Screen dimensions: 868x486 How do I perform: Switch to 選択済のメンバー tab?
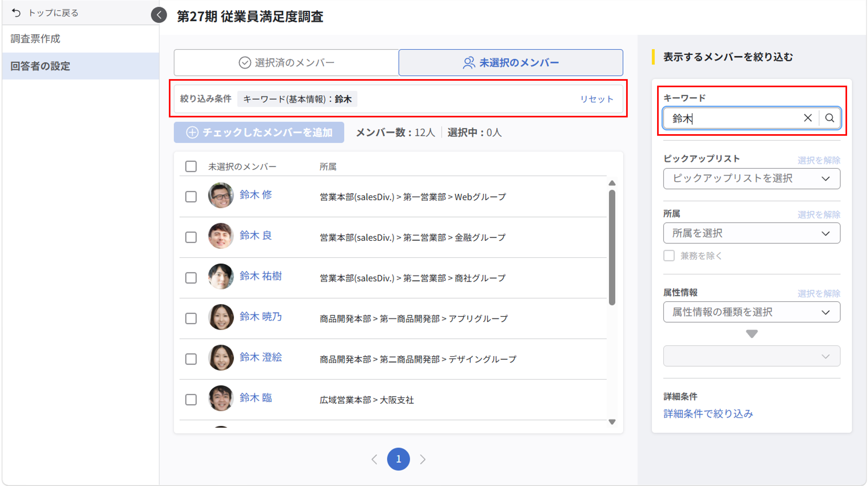(x=286, y=62)
